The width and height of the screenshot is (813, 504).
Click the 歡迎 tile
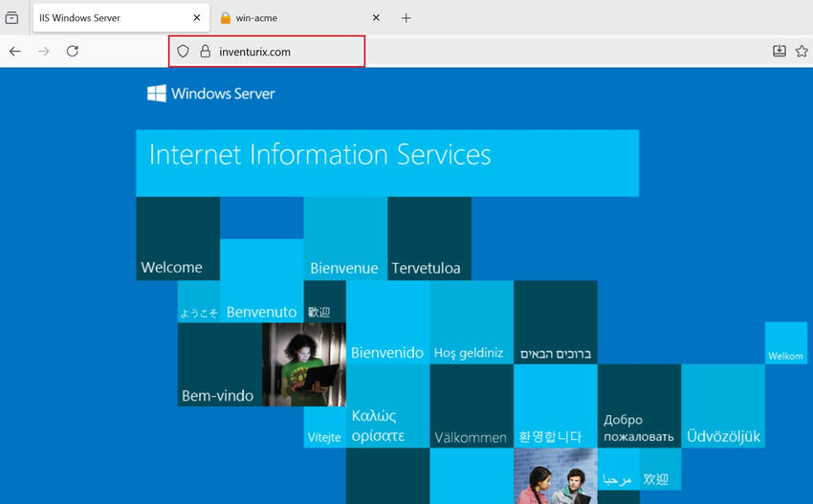(324, 301)
